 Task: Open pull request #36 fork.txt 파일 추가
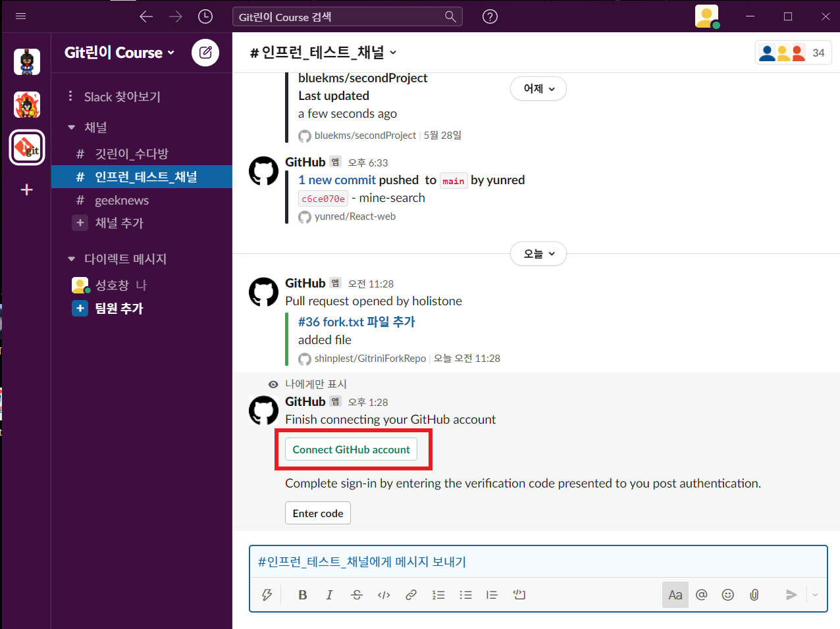(x=357, y=322)
